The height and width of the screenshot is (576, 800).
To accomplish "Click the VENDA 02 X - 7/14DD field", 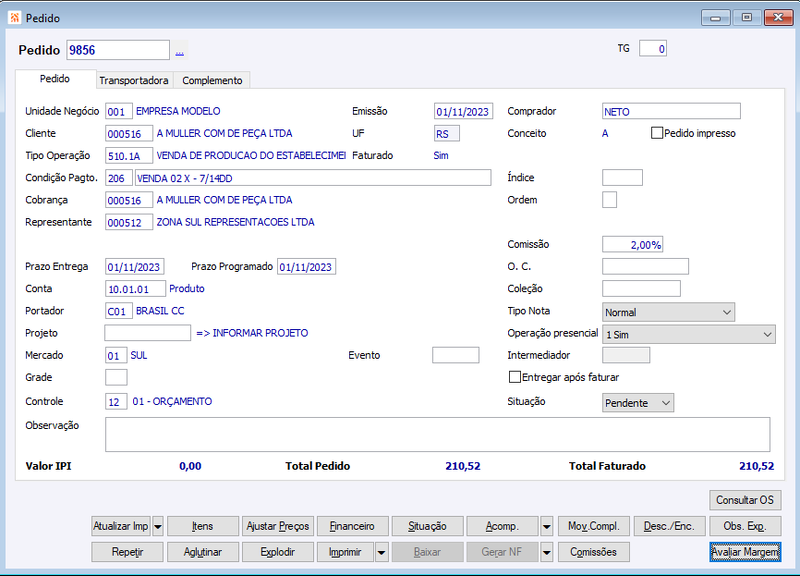I will pos(313,178).
